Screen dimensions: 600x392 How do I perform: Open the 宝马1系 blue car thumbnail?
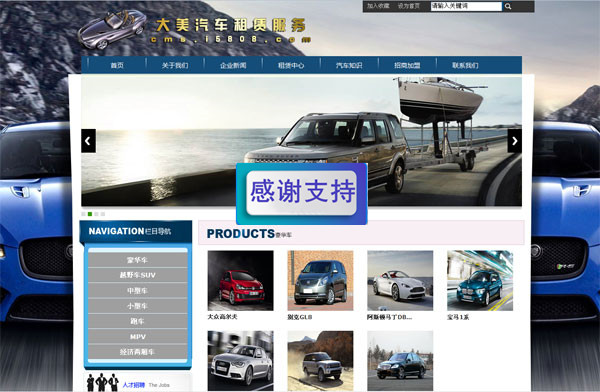pos(480,281)
